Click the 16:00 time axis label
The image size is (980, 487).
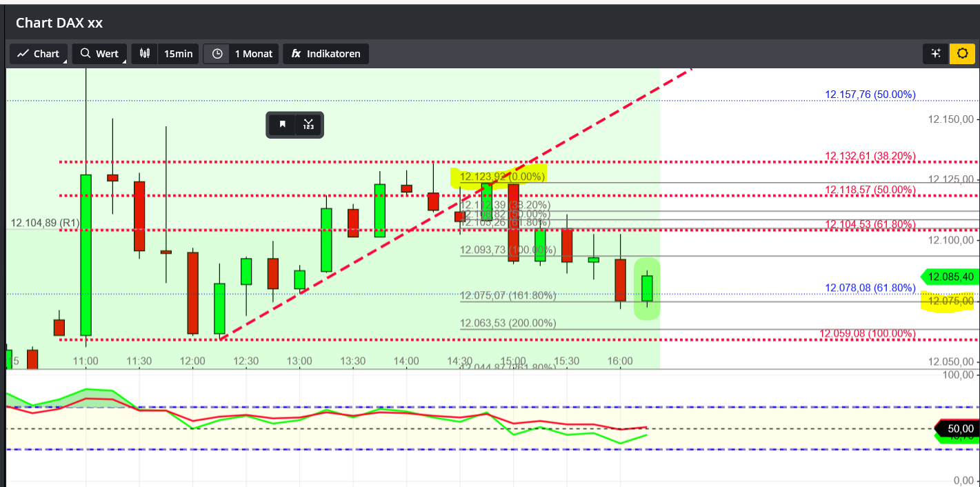pyautogui.click(x=621, y=361)
